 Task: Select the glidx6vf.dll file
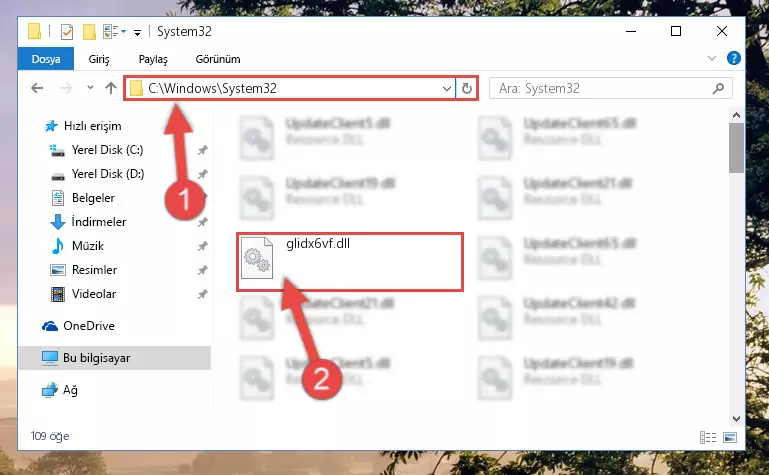350,262
